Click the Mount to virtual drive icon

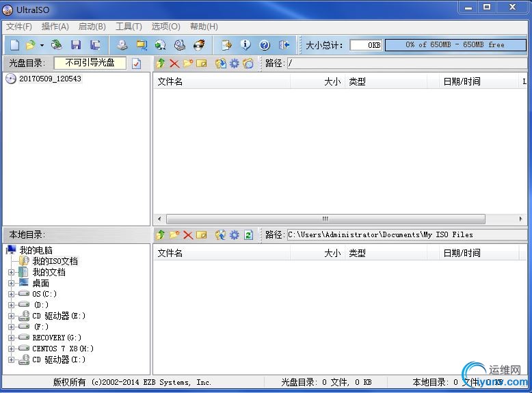[180, 44]
